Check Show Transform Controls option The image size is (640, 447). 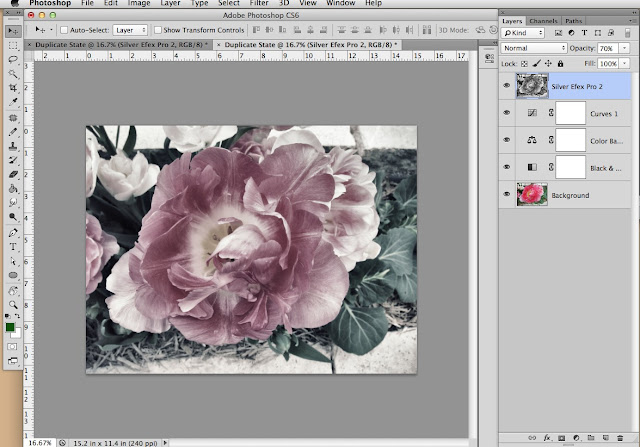158,31
